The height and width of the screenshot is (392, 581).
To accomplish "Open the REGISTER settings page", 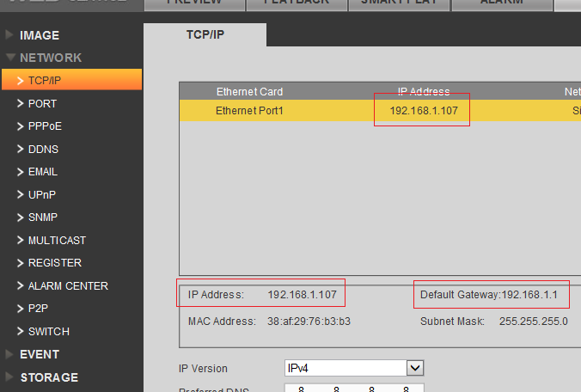I will tap(55, 263).
